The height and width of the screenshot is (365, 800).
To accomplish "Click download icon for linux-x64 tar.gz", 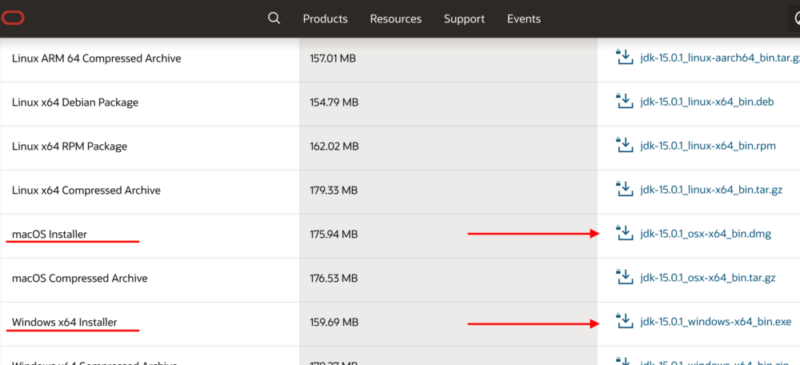I will pyautogui.click(x=624, y=189).
